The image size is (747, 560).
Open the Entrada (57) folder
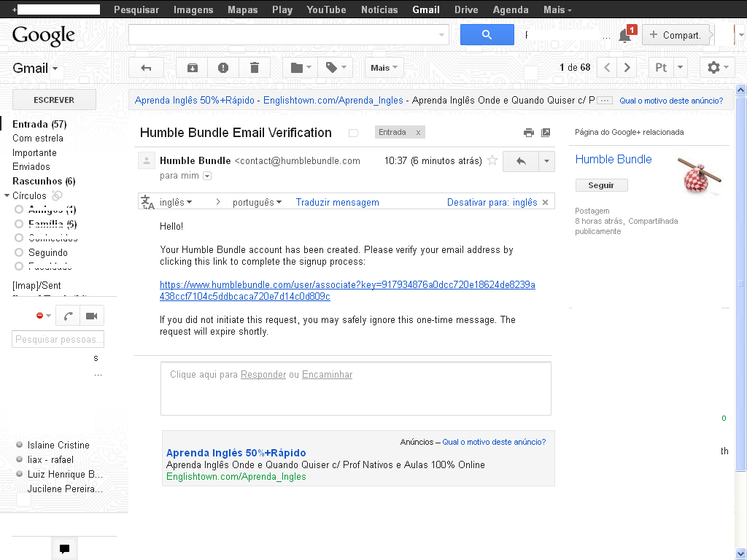pyautogui.click(x=39, y=124)
